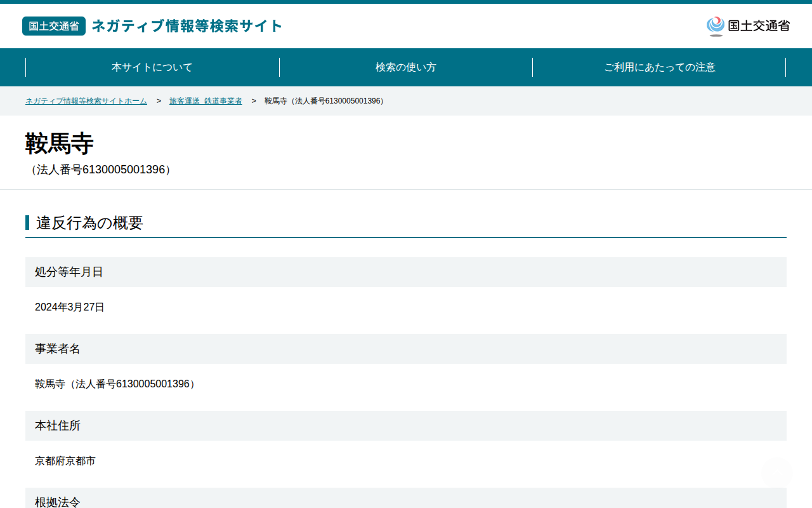Click the 国土交通省 logo at top right
Image resolution: width=812 pixels, height=508 pixels.
tap(748, 26)
